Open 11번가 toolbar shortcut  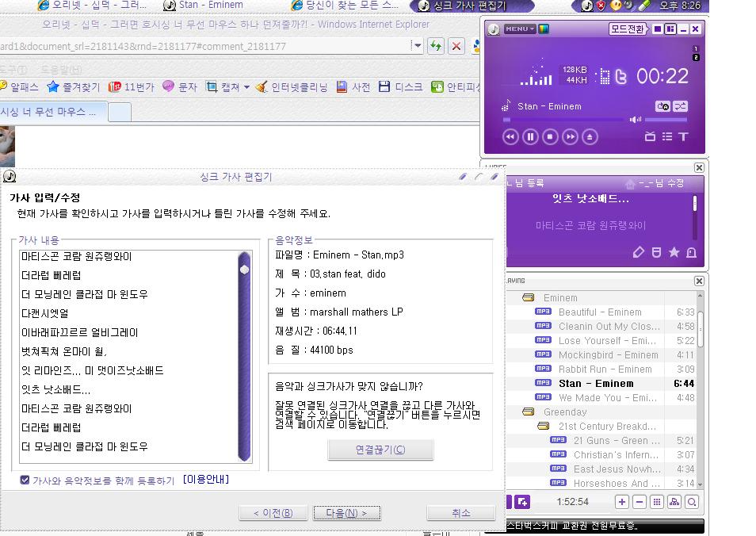tap(132, 87)
